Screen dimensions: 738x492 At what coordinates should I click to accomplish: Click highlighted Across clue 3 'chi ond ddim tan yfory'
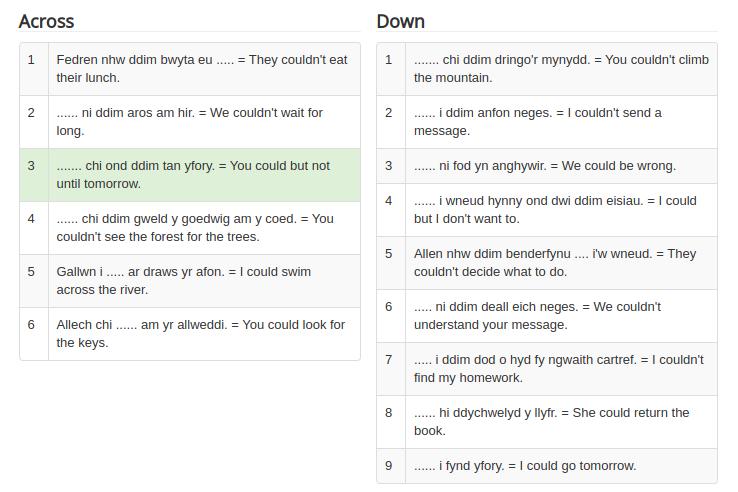point(190,175)
